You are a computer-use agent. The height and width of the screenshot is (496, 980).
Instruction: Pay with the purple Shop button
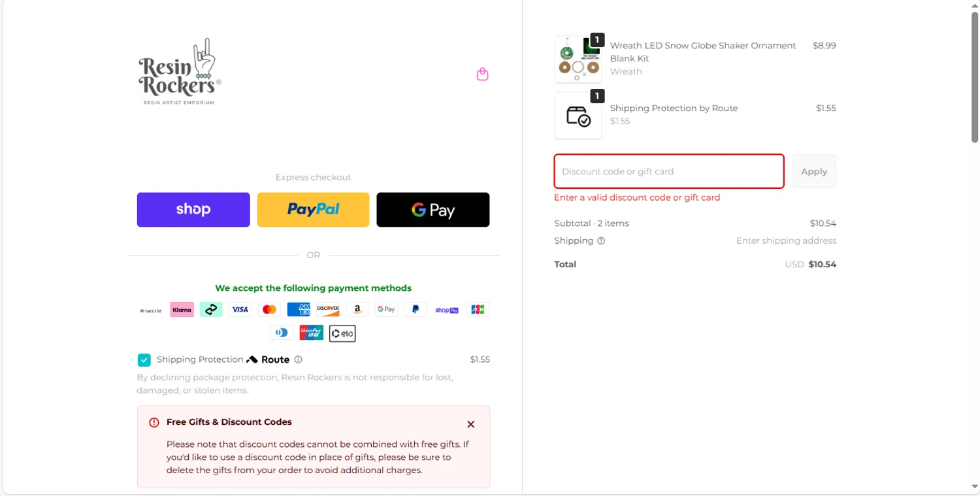[193, 210]
